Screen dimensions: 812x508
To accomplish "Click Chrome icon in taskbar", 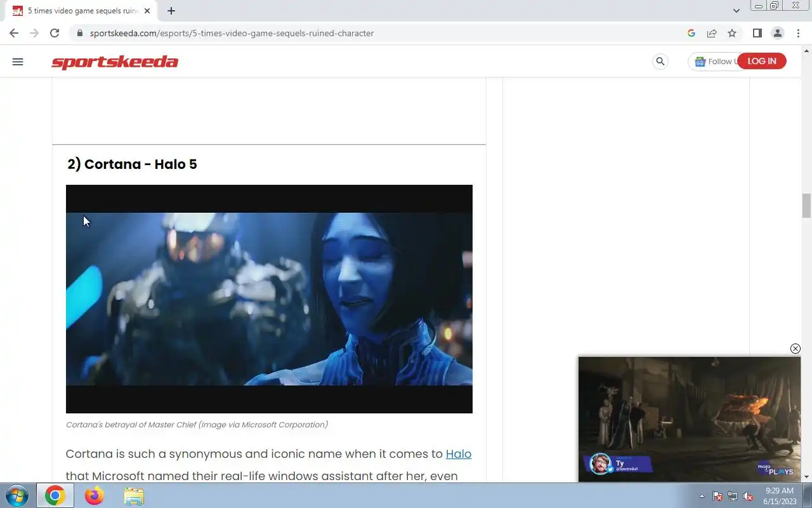I will (x=55, y=496).
